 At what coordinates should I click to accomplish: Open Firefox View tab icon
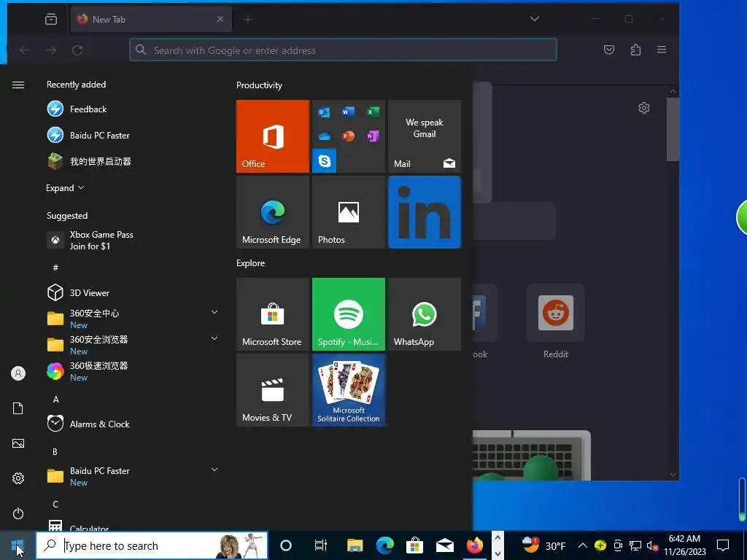point(51,19)
